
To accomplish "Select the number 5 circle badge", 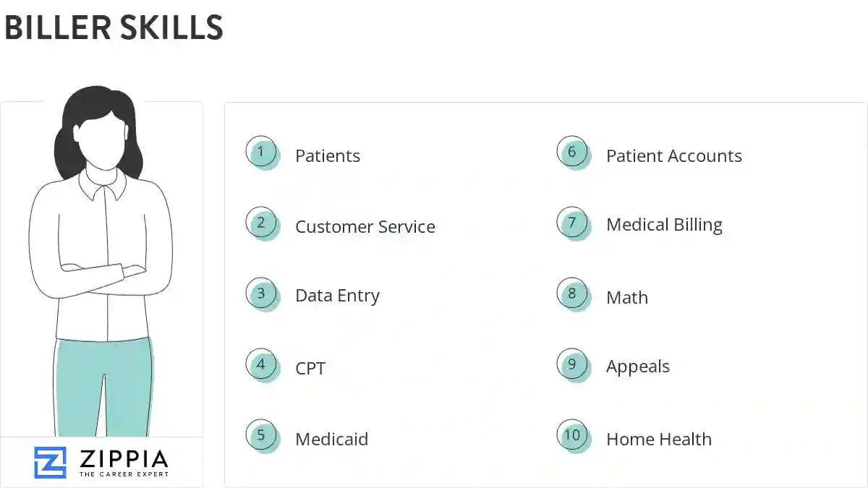I will point(261,436).
